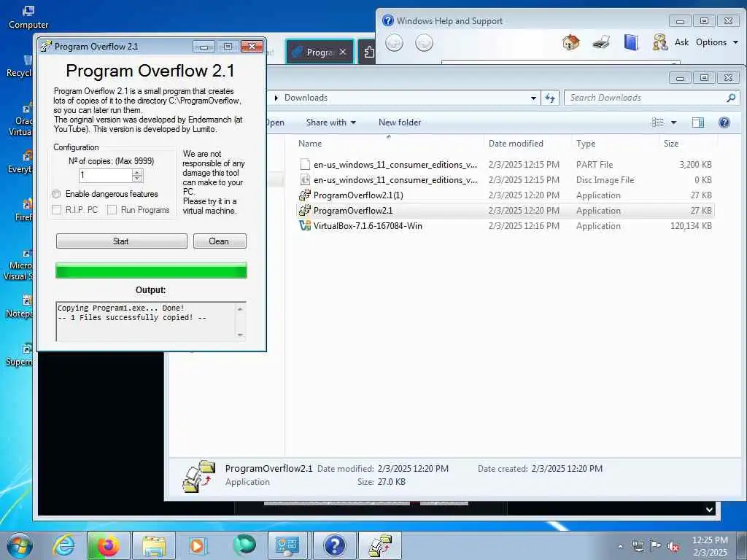Open Windows Media Player from the taskbar
The image size is (747, 560).
(198, 545)
